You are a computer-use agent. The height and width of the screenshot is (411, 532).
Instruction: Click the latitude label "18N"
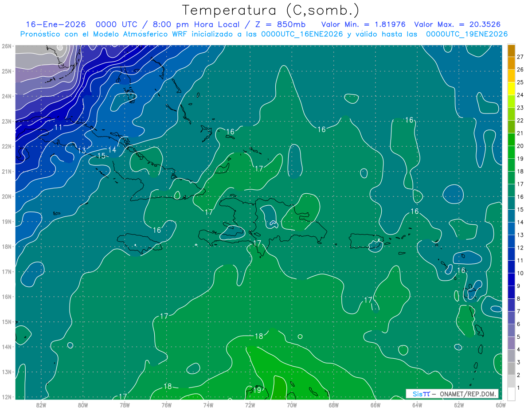[6, 247]
